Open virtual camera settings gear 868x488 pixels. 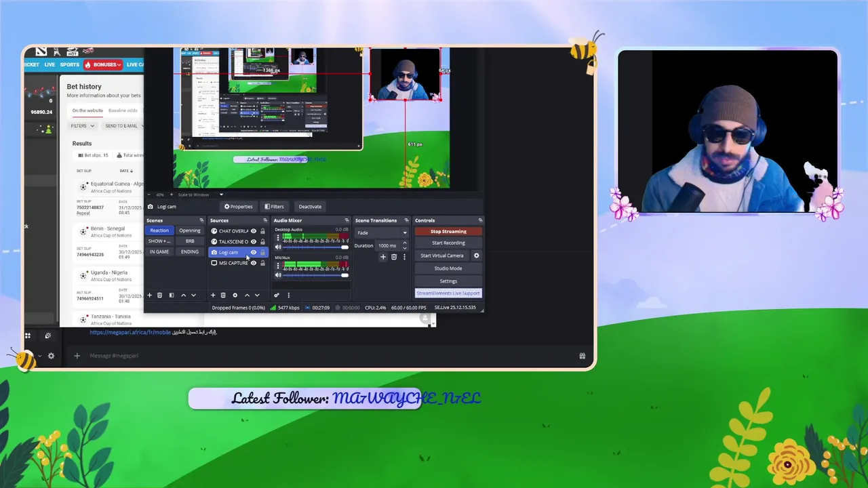[476, 256]
